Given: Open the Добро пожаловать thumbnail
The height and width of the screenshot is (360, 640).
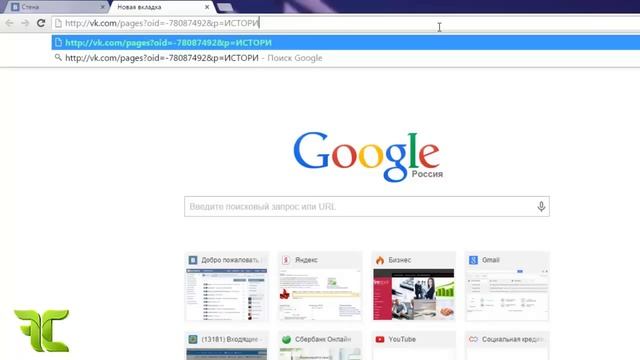Looking at the screenshot, I should [x=227, y=294].
